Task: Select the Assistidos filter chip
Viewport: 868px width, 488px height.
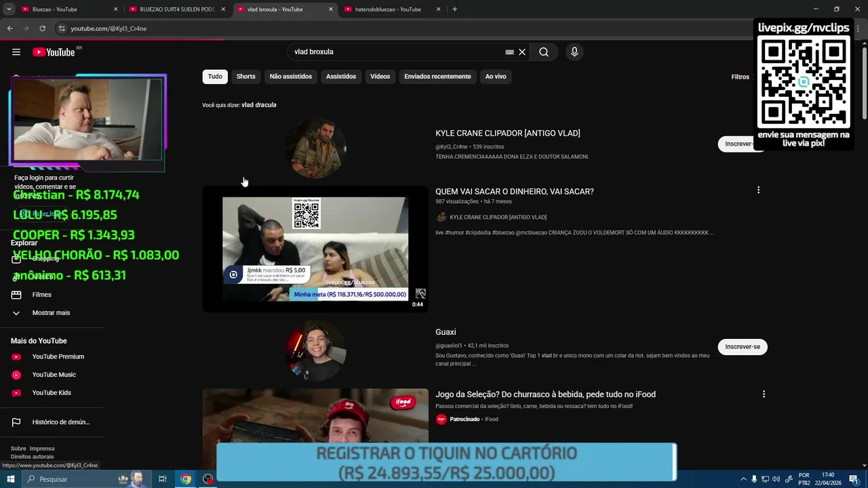Action: [341, 77]
